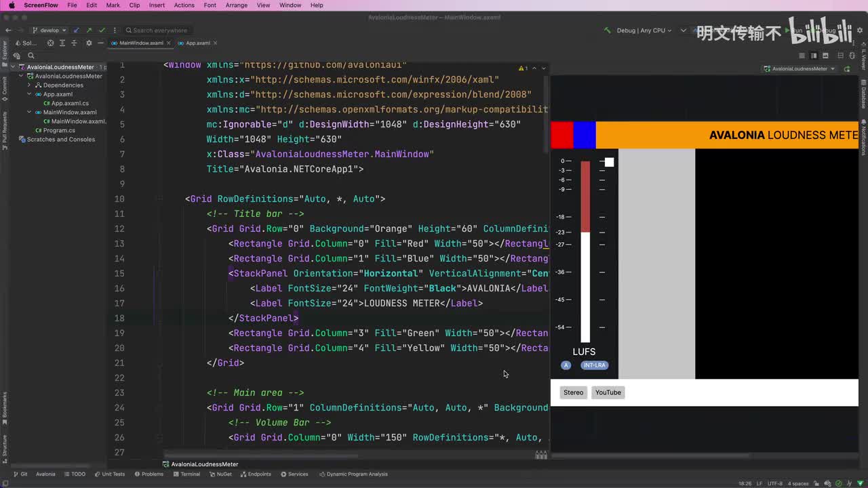This screenshot has width=868, height=488.
Task: Open the Unit Tests tool window
Action: coord(109,474)
